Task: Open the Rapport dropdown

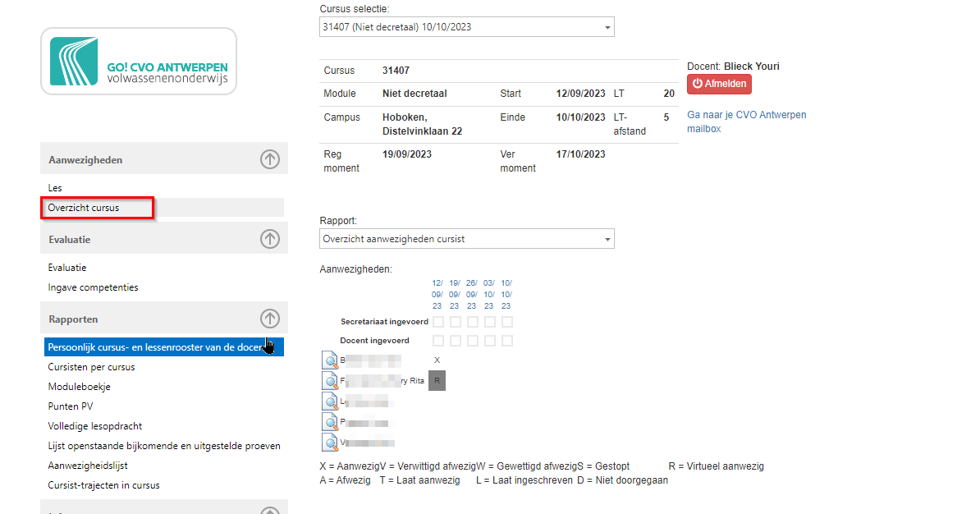Action: [x=467, y=239]
